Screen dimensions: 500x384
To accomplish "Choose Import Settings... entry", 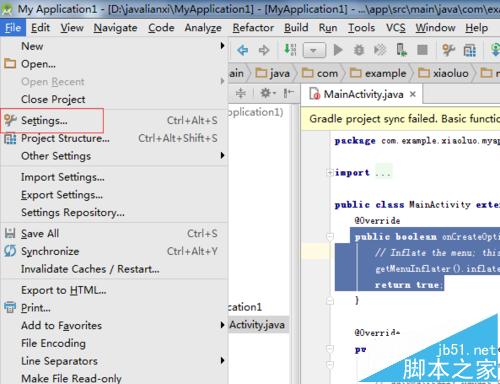I will tap(114, 177).
